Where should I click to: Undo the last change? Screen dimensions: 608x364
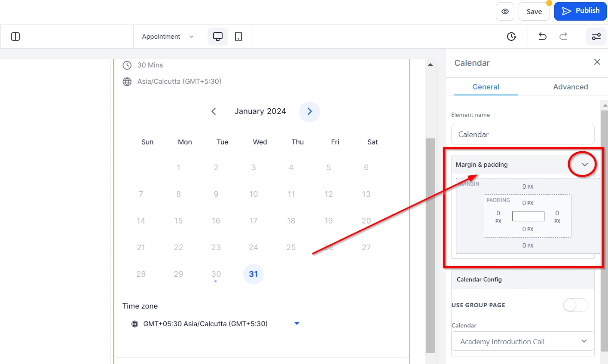(x=543, y=37)
